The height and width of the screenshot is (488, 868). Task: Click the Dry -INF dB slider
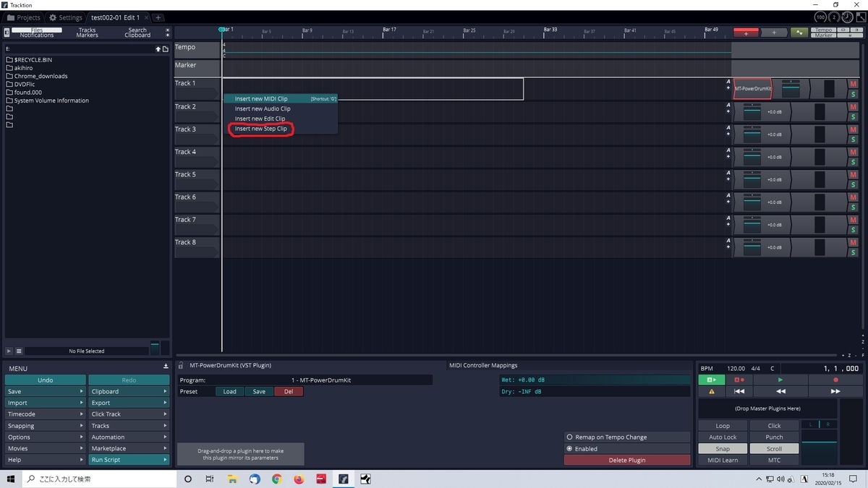pos(595,392)
